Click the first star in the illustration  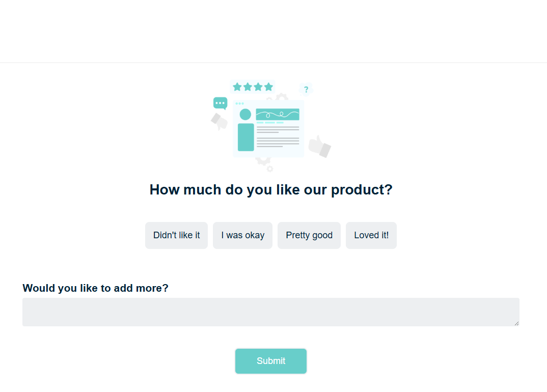(237, 87)
